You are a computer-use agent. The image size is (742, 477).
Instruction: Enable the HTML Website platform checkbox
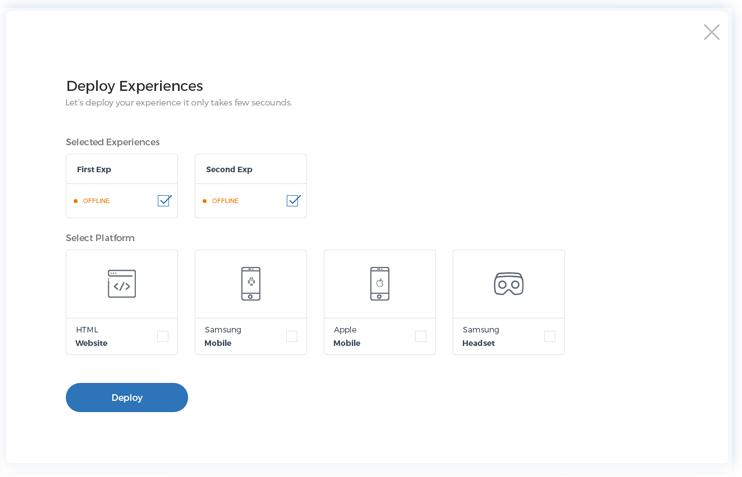pos(163,336)
